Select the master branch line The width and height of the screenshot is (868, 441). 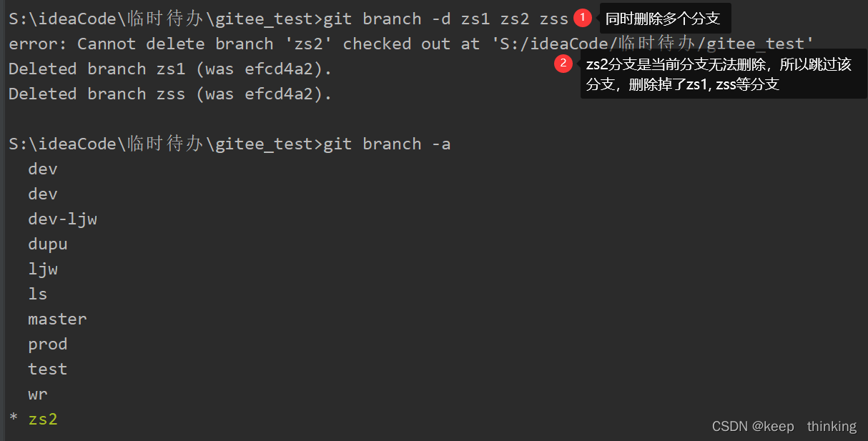[57, 319]
